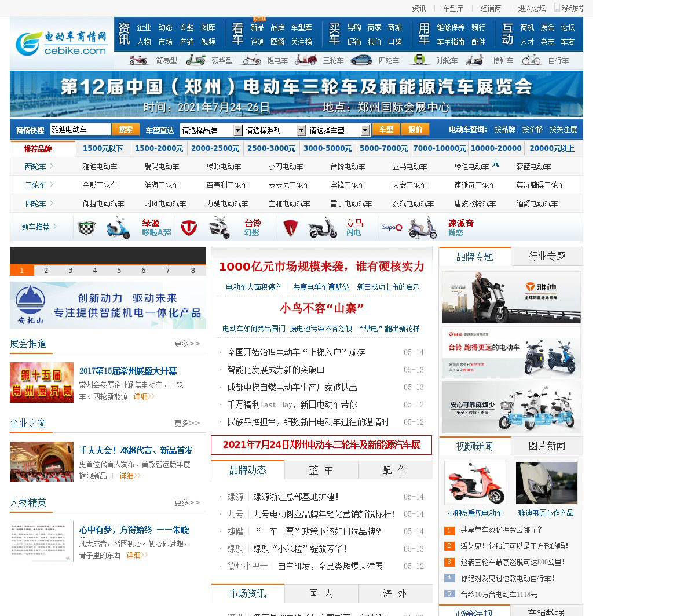Click the orange 报价 button

415,130
